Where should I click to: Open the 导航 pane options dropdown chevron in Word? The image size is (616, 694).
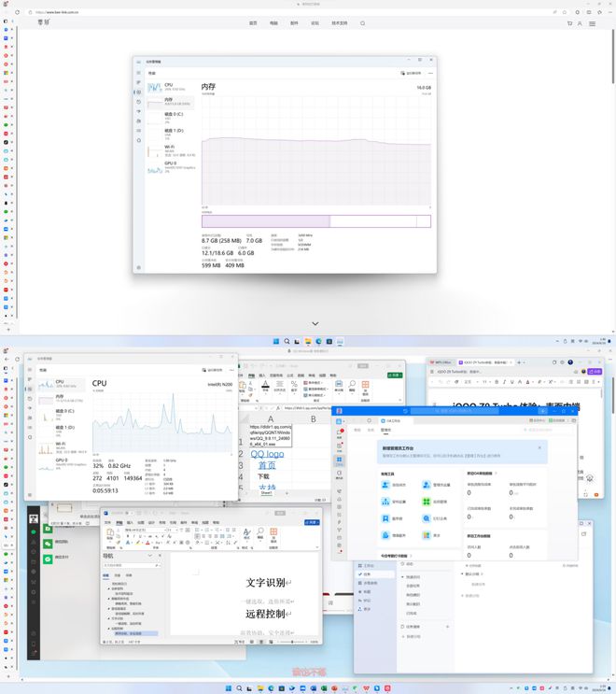(150, 556)
